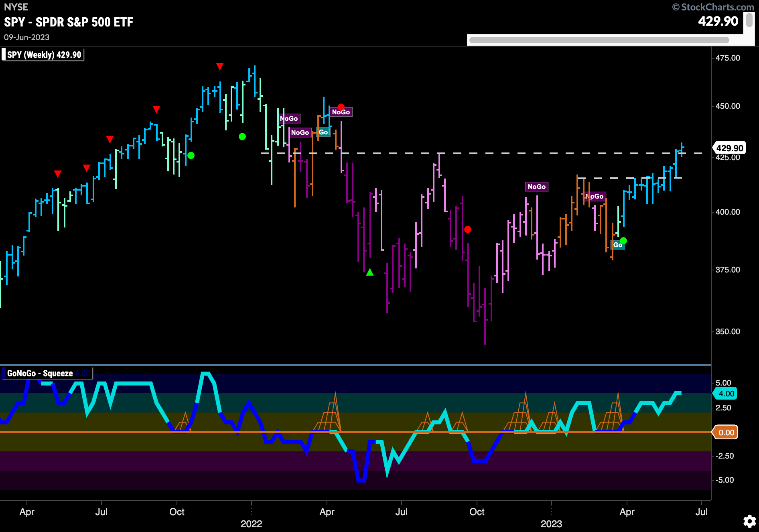The height and width of the screenshot is (532, 759).
Task: Click the 475.00 price axis label
Action: coord(728,58)
